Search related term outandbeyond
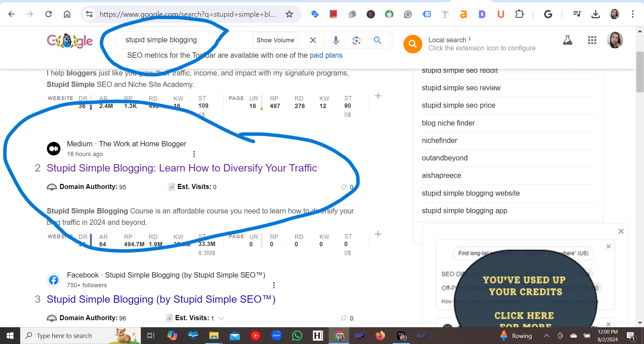Image resolution: width=644 pixels, height=344 pixels. [444, 158]
